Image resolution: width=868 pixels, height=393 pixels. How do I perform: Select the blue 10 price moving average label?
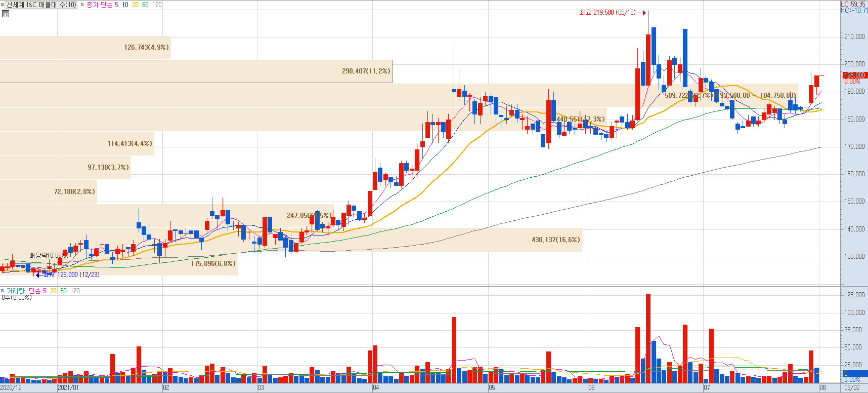click(x=125, y=5)
